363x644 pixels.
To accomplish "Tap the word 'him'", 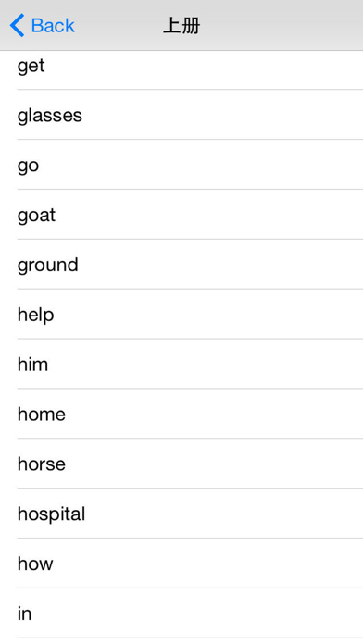I will pos(181,364).
